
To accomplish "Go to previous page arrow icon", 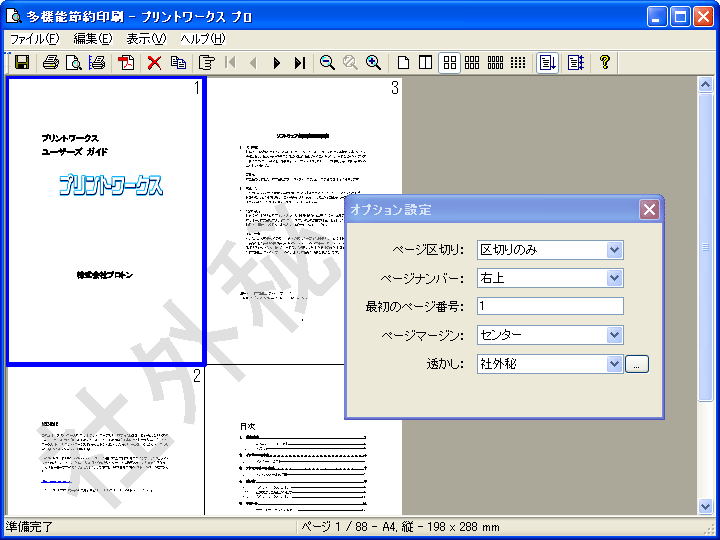I will [253, 62].
